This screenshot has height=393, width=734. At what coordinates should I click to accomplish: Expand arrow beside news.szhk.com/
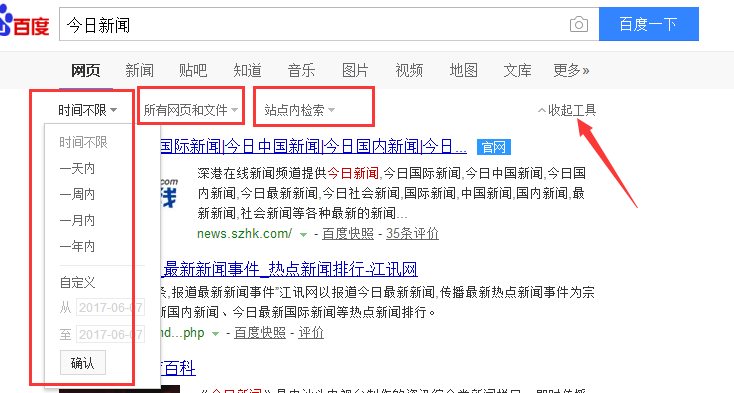click(303, 234)
